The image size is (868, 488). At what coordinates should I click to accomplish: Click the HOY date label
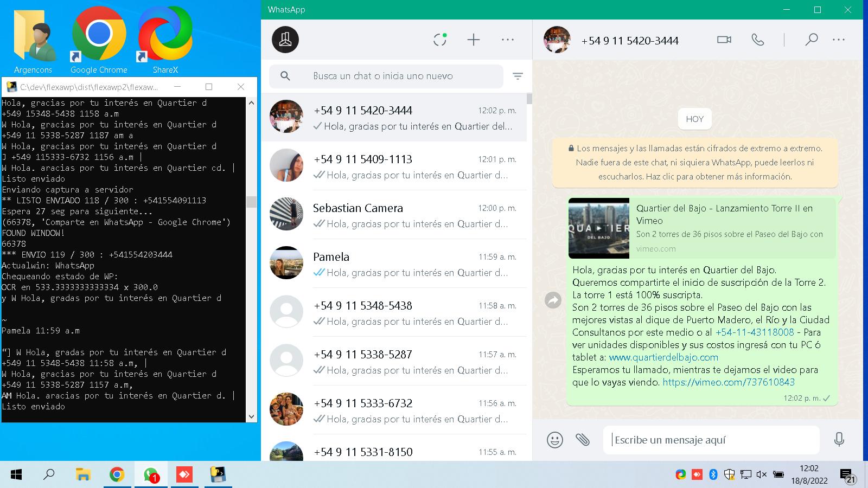coord(695,119)
